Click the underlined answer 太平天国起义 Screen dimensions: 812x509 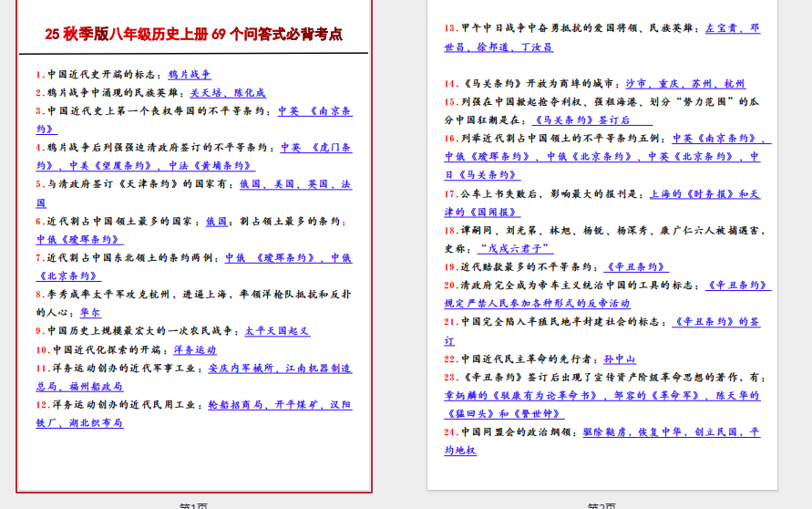tap(277, 331)
